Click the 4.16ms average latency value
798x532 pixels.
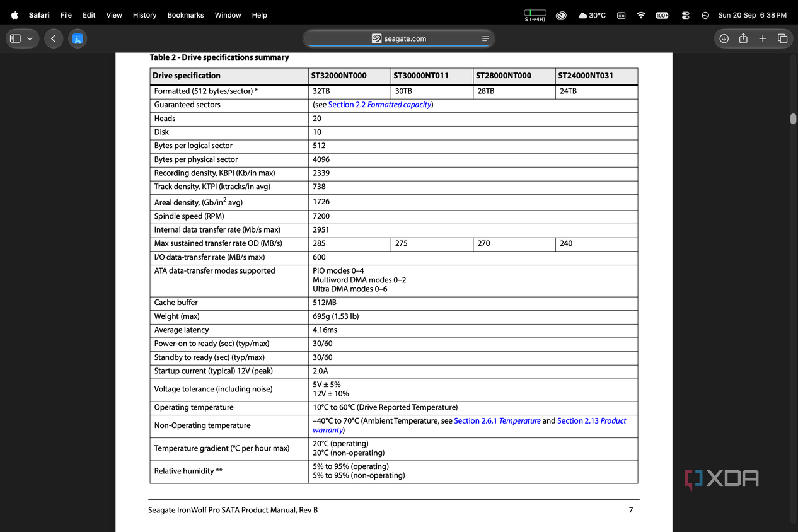point(325,330)
